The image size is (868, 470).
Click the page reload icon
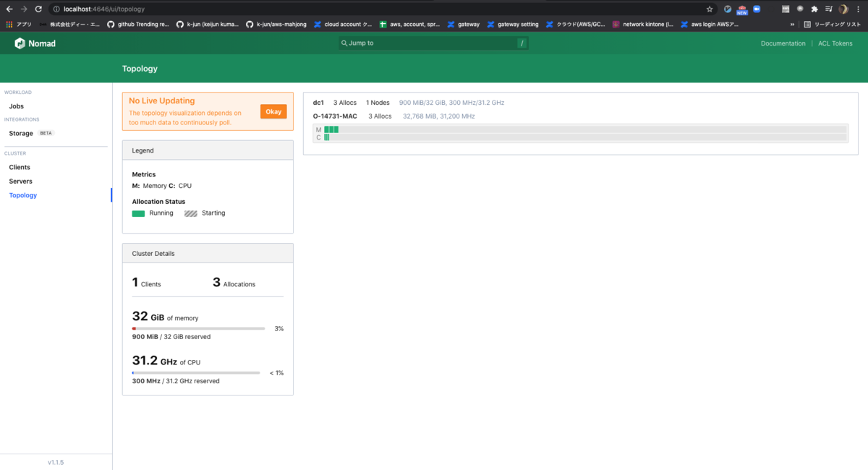tap(38, 9)
